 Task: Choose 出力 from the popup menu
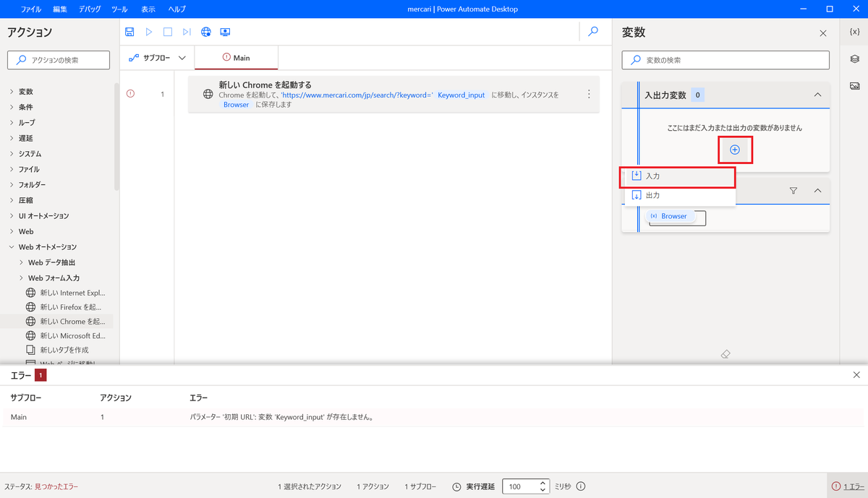pos(680,196)
